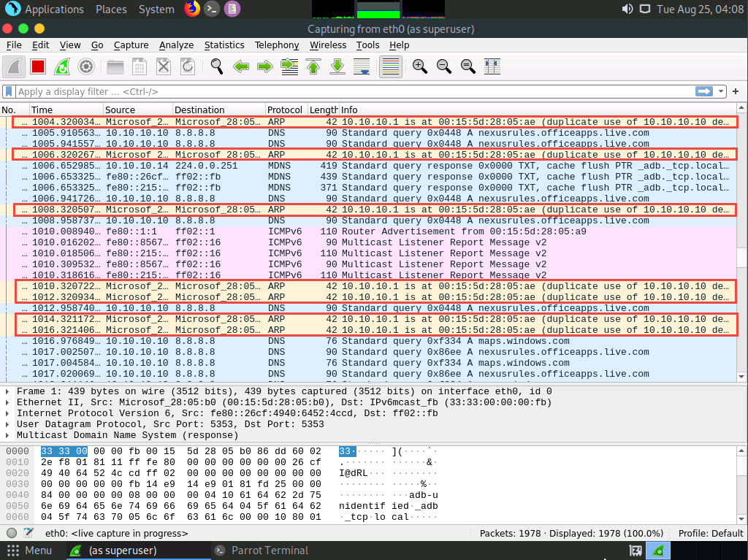Screen dimensions: 748x560
Task: Reload the capture file
Action: click(188, 66)
